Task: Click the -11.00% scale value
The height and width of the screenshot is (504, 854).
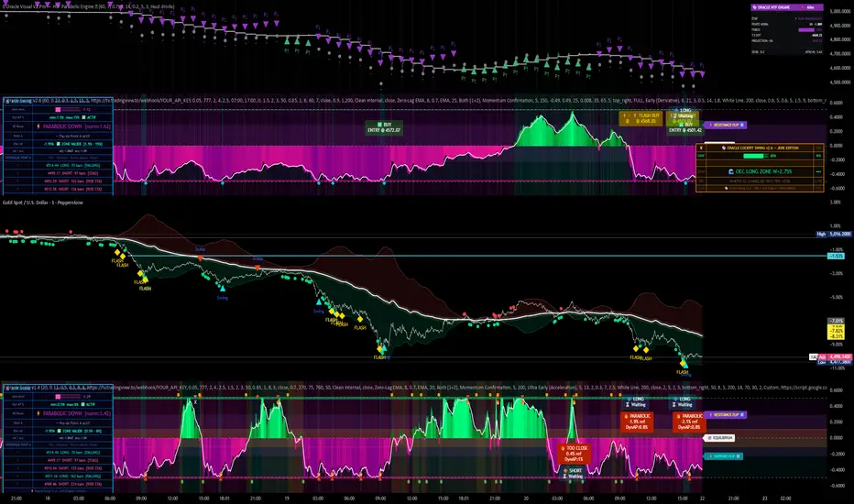Action: (836, 369)
